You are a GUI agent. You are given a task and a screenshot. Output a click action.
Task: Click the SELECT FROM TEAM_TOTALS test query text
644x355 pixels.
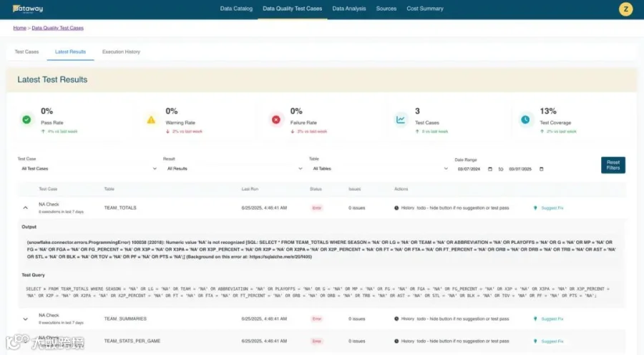click(x=318, y=292)
